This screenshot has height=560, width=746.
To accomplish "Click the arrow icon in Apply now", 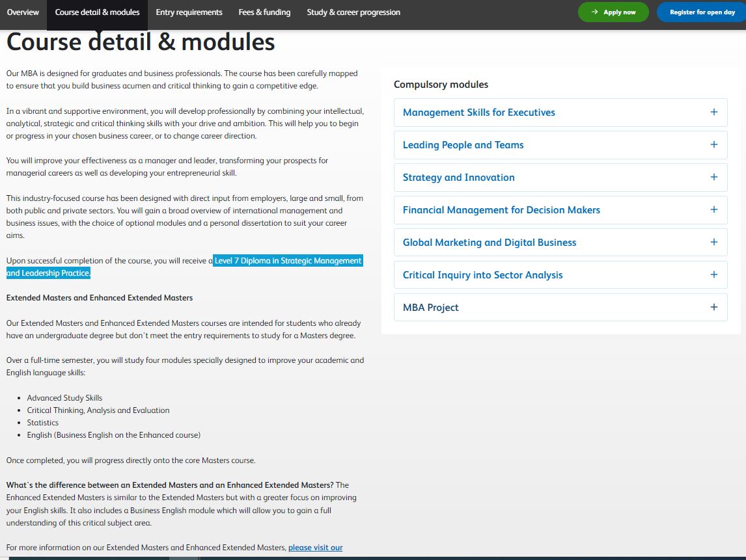I will coord(594,12).
